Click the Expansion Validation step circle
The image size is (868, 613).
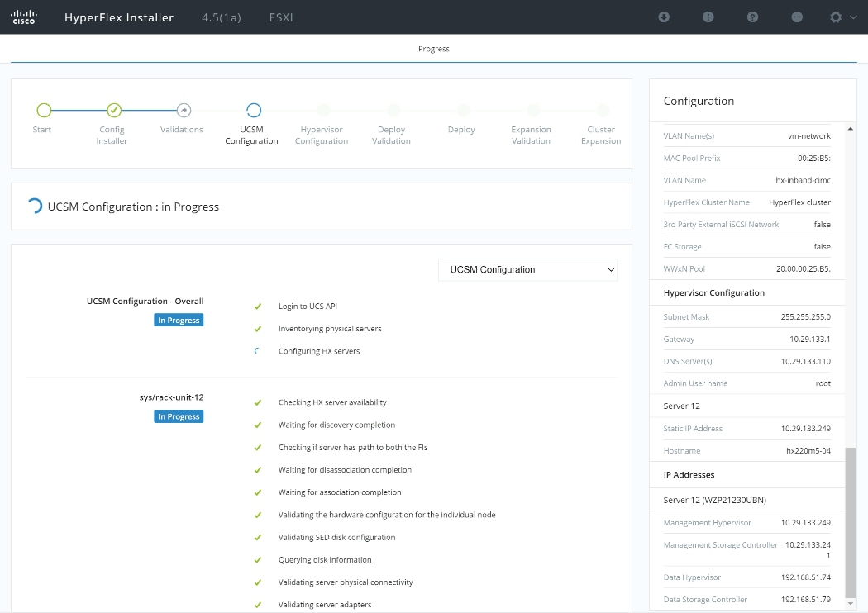[x=533, y=110]
